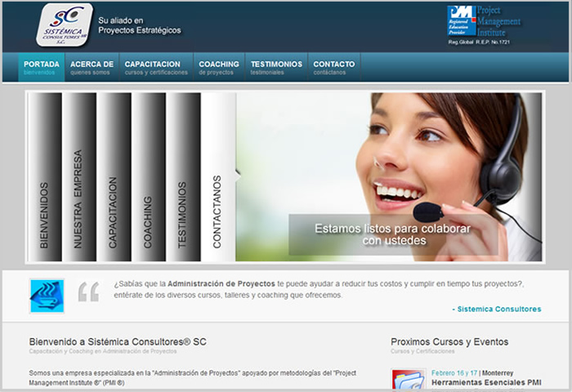572x392 pixels.
Task: Expand the TESTIMONIOS vertical slider panel
Action: click(183, 177)
